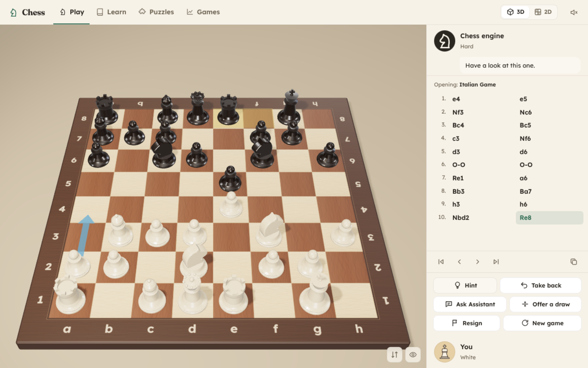Flip the board orientation
The image size is (588, 368).
[394, 355]
